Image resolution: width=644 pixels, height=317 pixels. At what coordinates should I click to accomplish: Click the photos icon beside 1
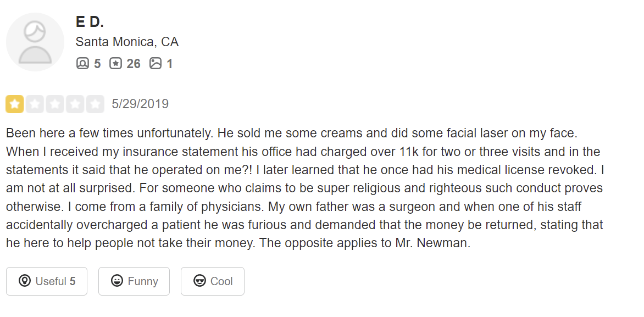pos(156,64)
